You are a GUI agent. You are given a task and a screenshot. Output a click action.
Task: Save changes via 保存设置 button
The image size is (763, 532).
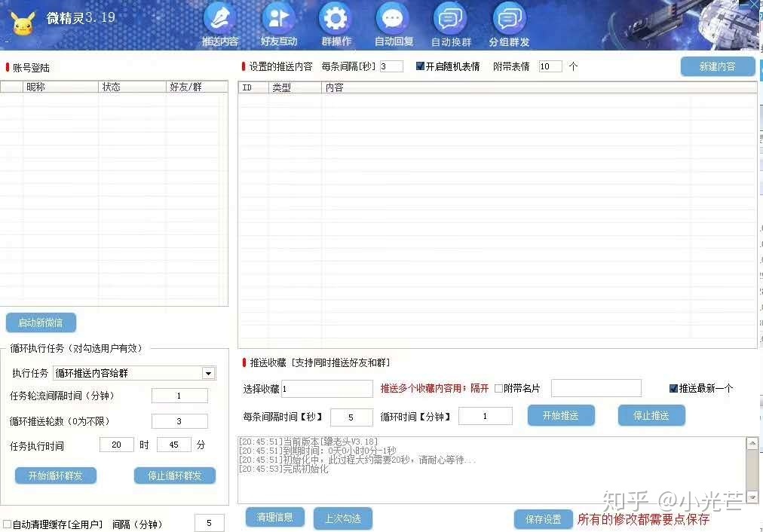[543, 519]
